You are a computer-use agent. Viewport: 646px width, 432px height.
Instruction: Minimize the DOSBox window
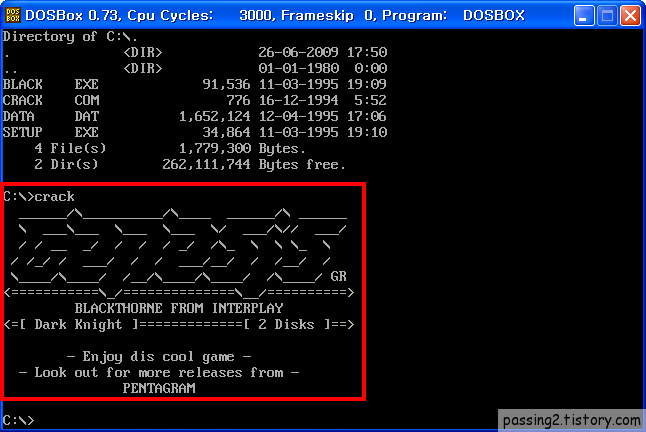584,16
